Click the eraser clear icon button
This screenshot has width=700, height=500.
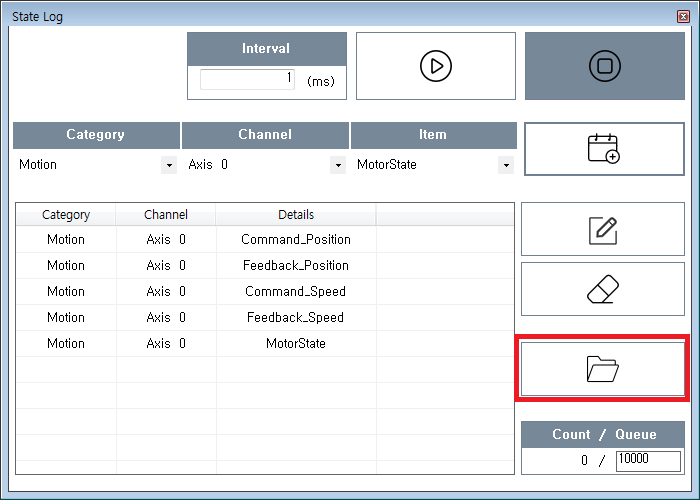[603, 290]
